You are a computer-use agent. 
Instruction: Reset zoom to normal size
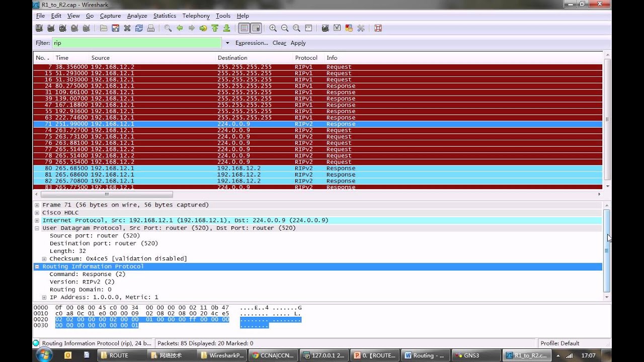297,28
